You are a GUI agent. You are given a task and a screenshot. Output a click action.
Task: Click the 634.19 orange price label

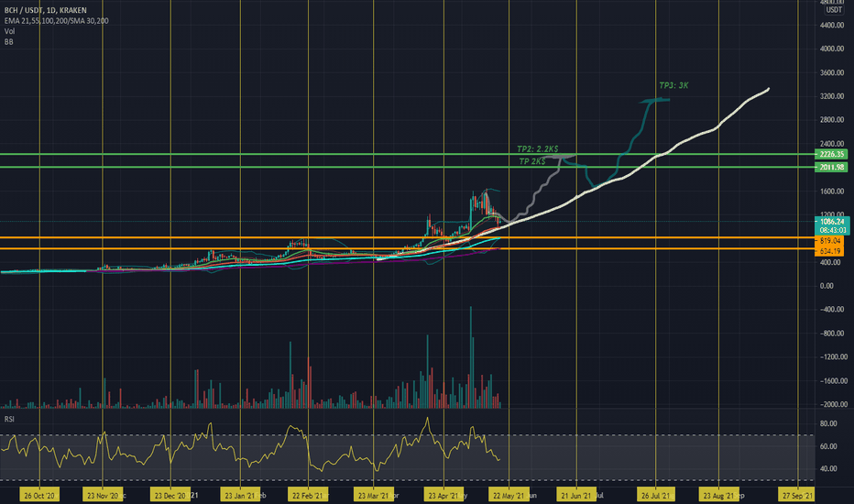click(830, 251)
